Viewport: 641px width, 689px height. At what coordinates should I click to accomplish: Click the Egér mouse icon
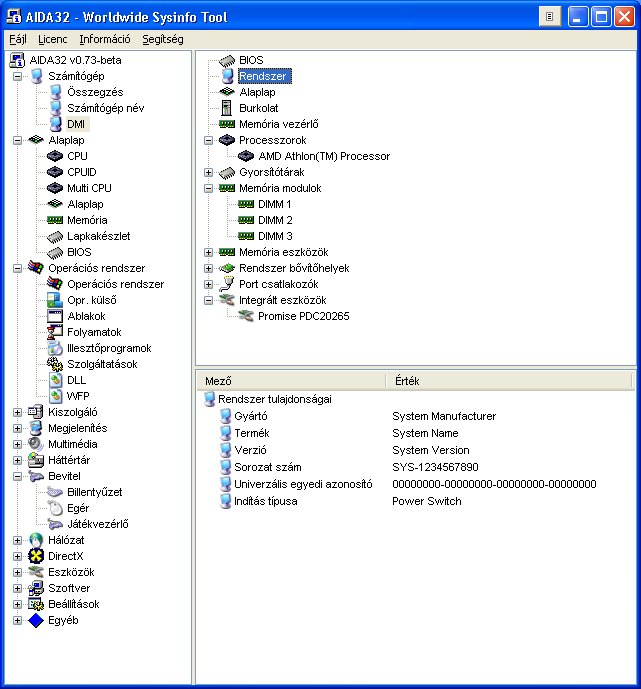point(55,508)
